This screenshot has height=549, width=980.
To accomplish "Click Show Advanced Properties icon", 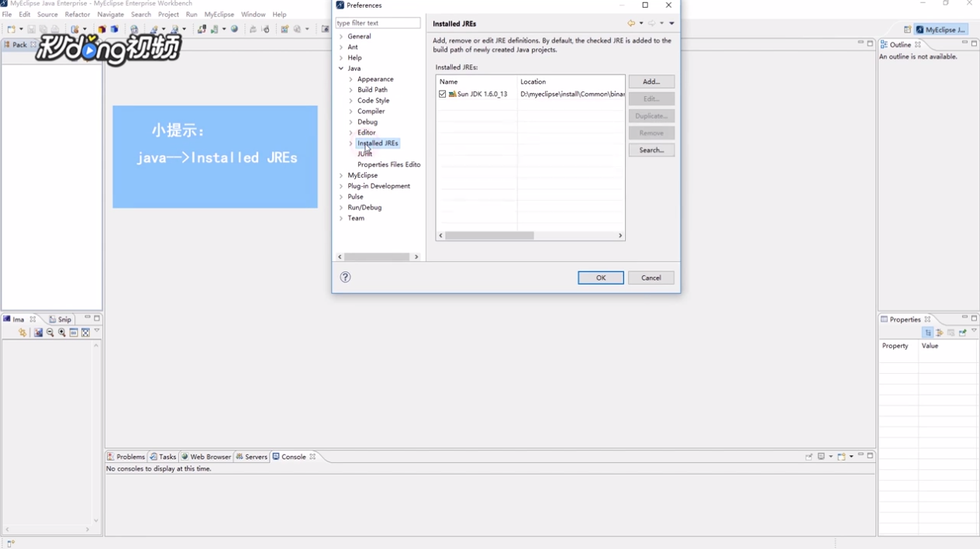I will pos(940,333).
